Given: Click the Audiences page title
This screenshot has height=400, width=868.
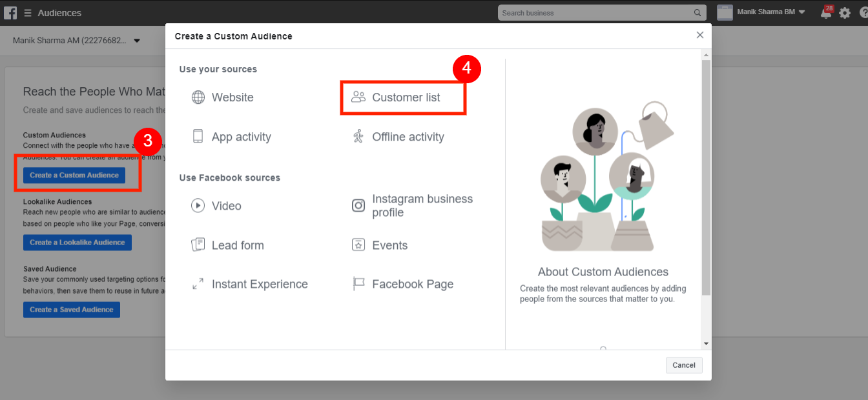Looking at the screenshot, I should coord(59,13).
